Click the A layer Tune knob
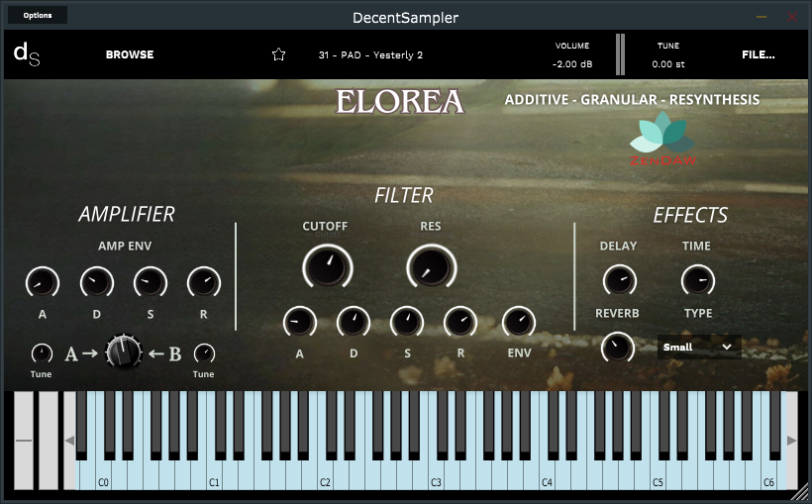 tap(42, 353)
